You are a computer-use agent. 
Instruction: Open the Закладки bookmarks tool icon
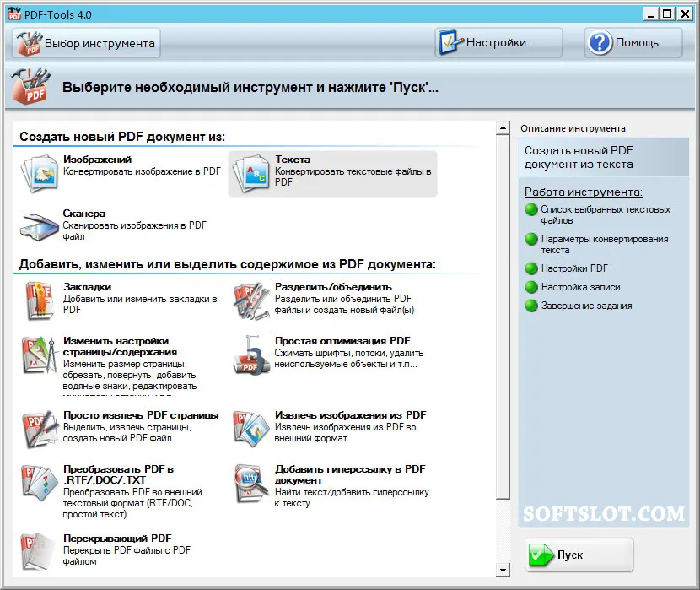(x=40, y=300)
